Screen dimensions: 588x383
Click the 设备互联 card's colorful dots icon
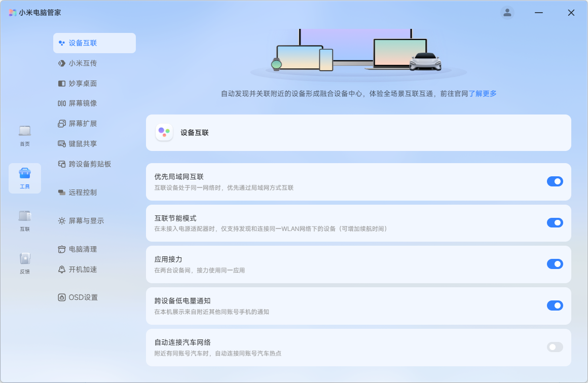[164, 132]
